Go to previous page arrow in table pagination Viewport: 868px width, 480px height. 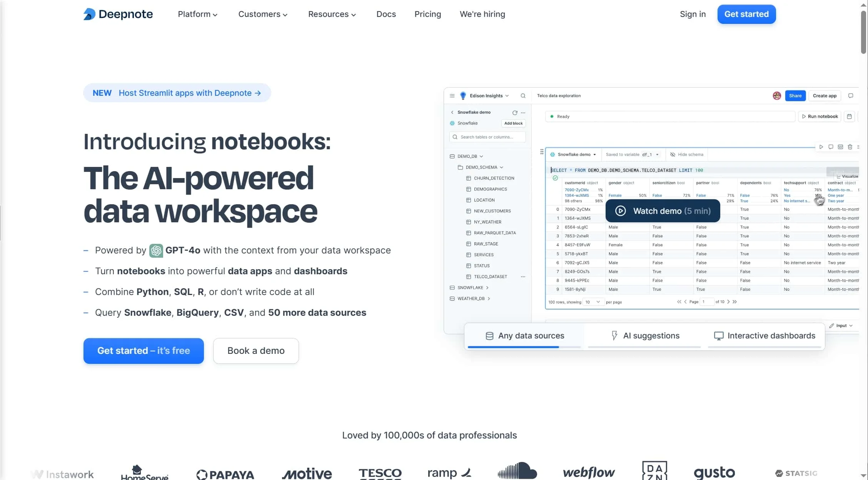pos(685,302)
